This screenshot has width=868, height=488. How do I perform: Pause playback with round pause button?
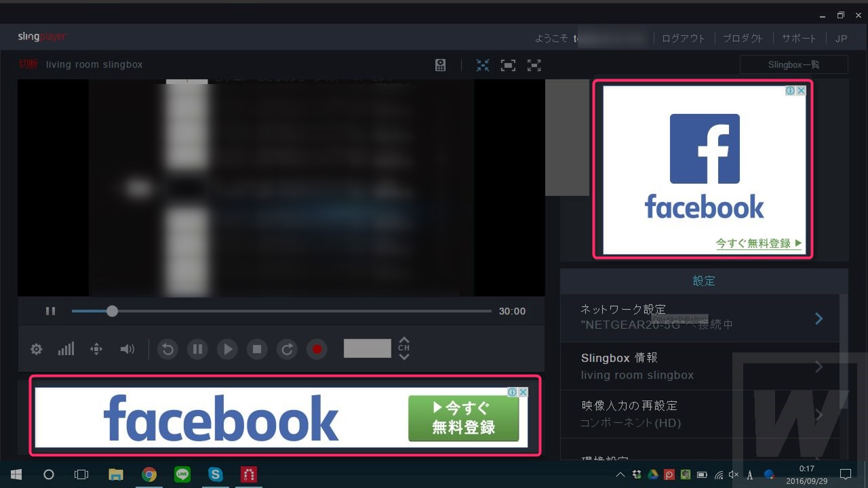(197, 349)
